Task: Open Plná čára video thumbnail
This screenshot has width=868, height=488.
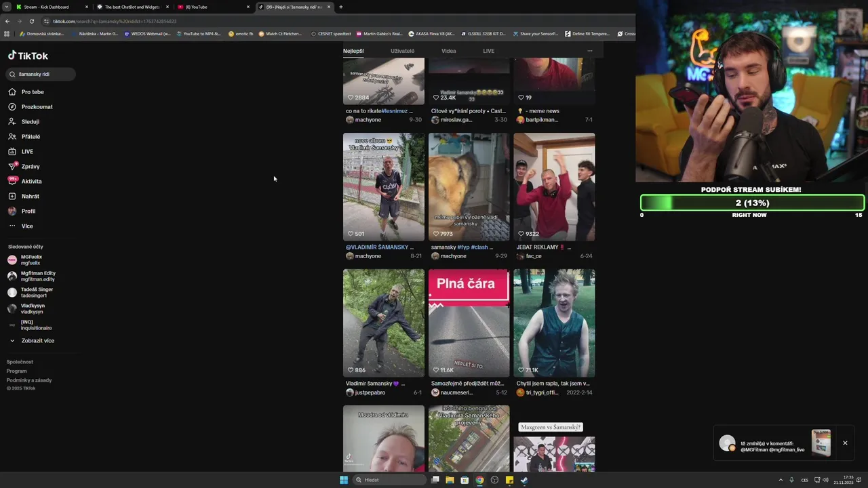Action: (x=469, y=323)
